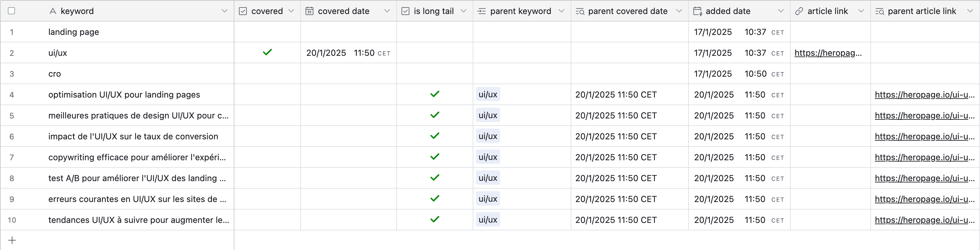Tick the select-all checkbox in the header
The image size is (980, 250).
(x=11, y=11)
